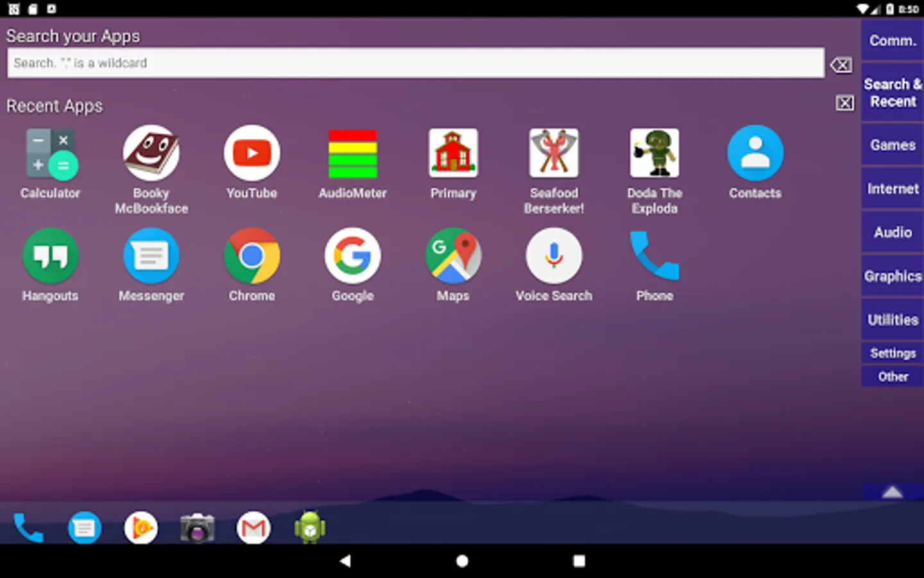Screen dimensions: 924x578
Task: Click the Search your Apps input field
Action: 416,63
